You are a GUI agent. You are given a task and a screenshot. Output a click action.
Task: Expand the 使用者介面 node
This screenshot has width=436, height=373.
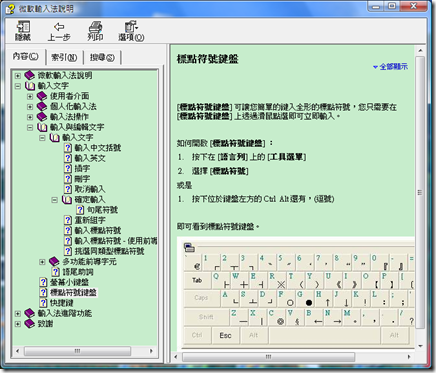pyautogui.click(x=30, y=96)
